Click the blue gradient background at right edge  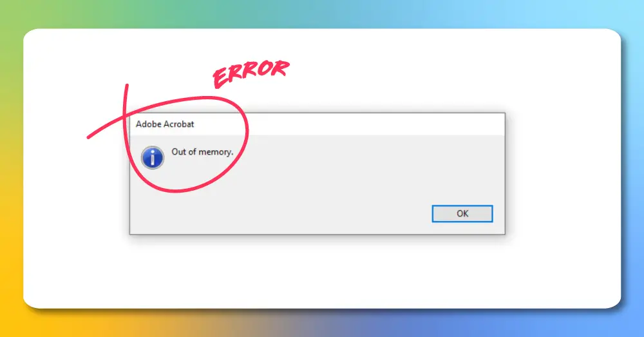click(x=633, y=173)
